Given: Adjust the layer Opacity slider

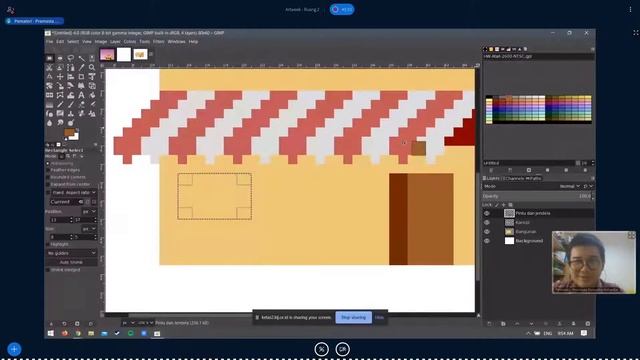Looking at the screenshot, I should click(x=536, y=196).
